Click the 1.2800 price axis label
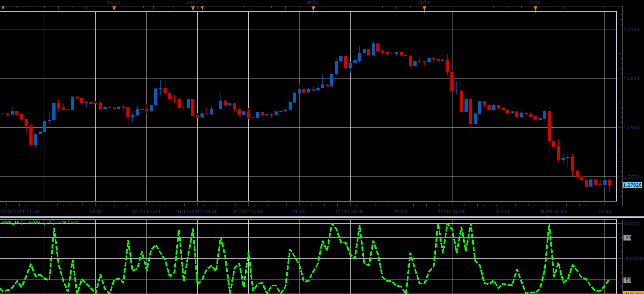 click(631, 177)
